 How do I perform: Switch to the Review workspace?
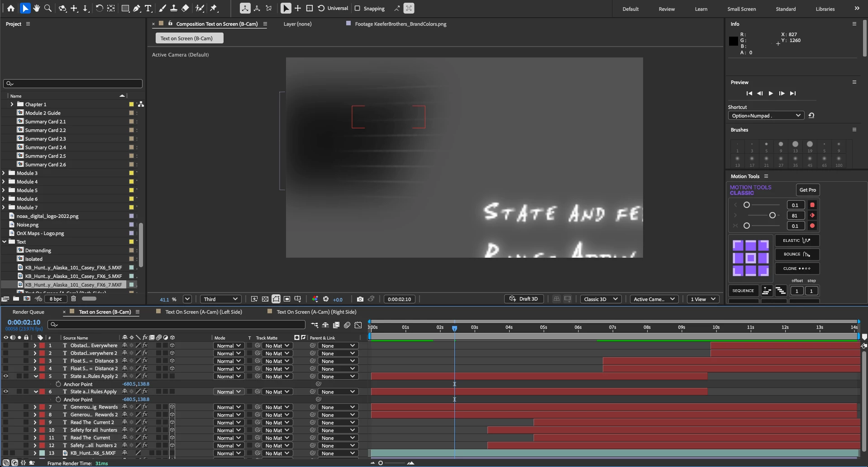[667, 9]
